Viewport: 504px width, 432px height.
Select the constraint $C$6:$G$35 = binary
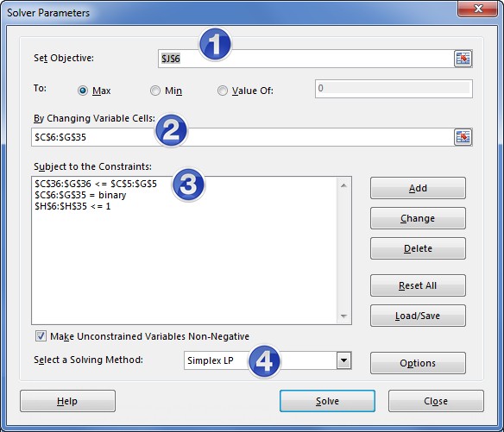tap(80, 195)
